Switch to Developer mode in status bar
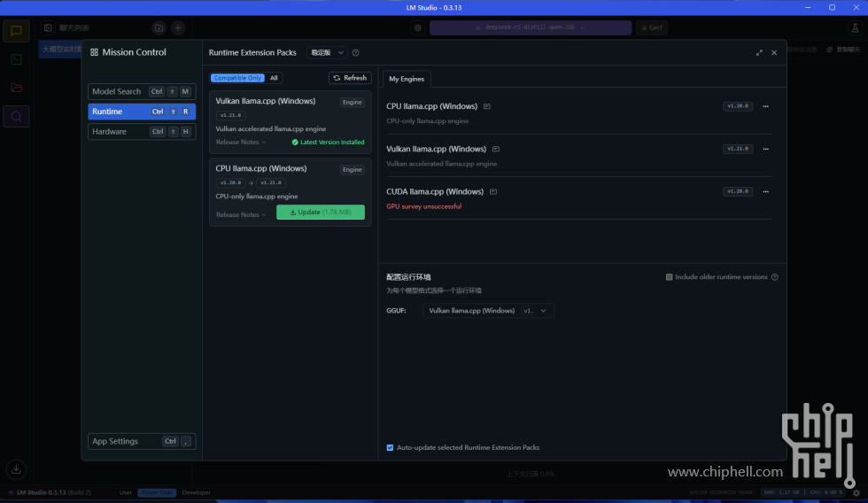Screen dimensions: 868x503 [x=197, y=492]
